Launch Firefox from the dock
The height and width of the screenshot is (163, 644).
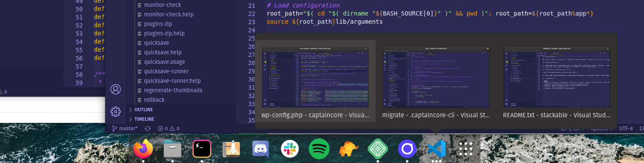(143, 149)
